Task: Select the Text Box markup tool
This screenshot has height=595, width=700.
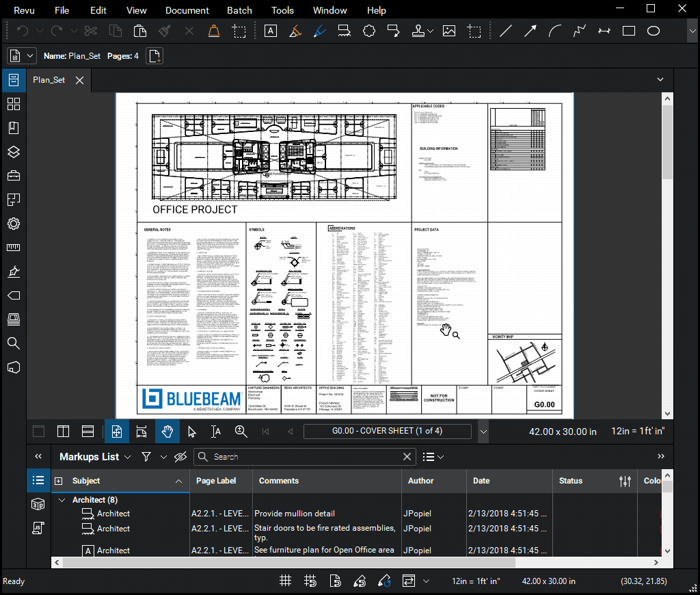Action: point(270,30)
